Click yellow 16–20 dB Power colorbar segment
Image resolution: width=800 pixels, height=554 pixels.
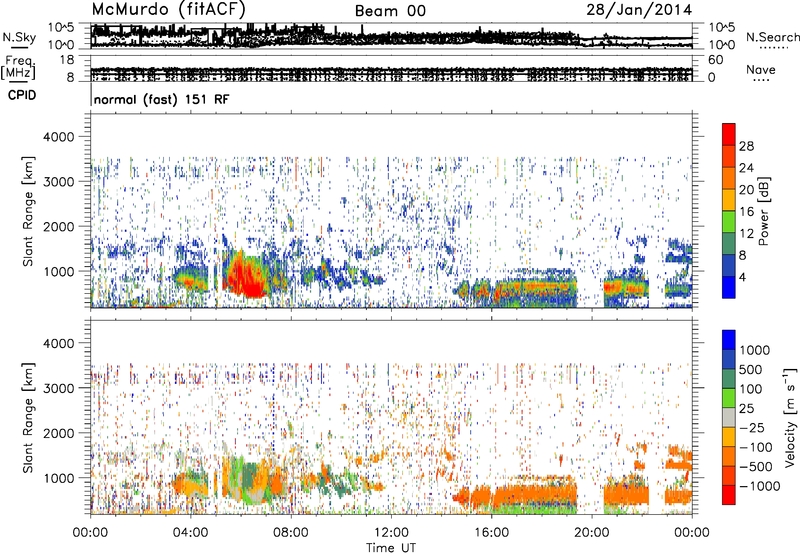pyautogui.click(x=729, y=200)
